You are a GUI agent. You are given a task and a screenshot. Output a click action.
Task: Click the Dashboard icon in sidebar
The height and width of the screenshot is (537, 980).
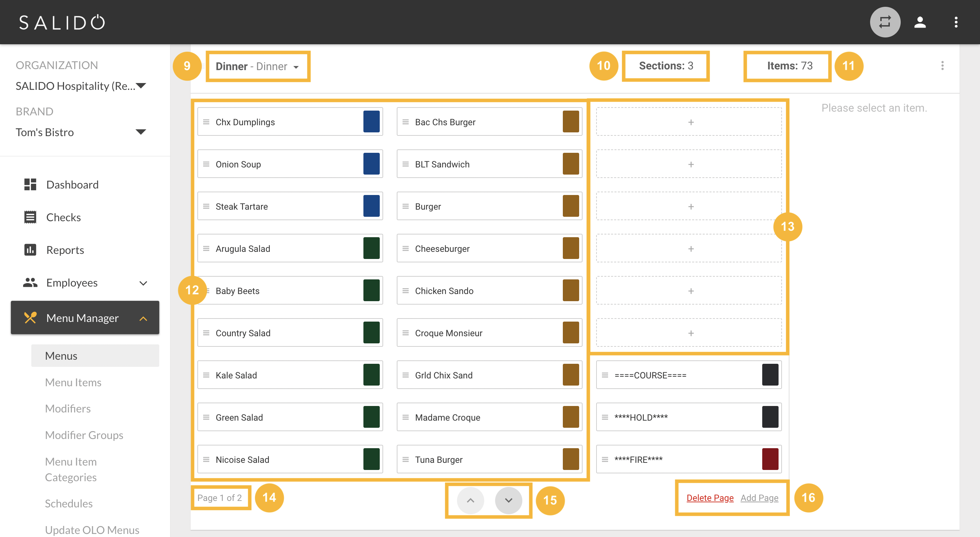coord(30,184)
